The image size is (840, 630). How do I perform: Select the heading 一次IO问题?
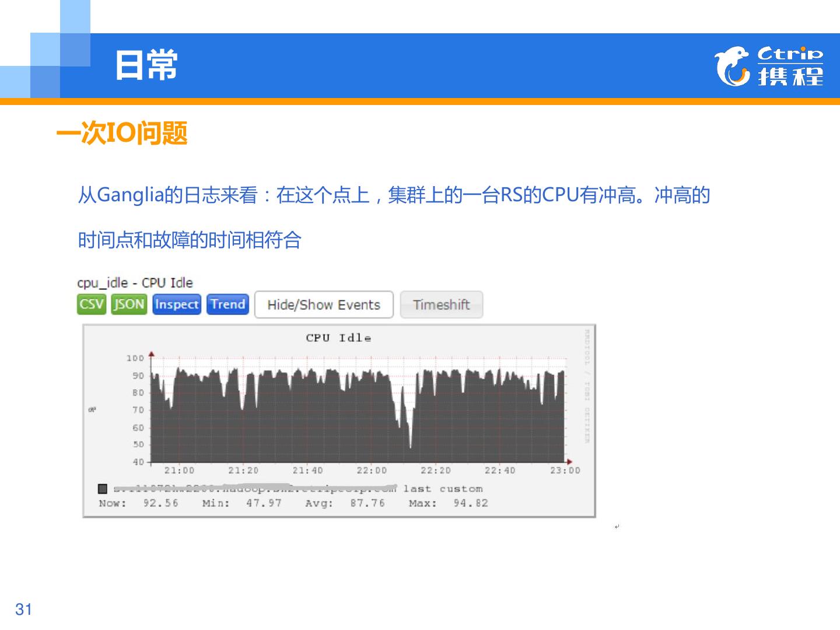[x=122, y=134]
